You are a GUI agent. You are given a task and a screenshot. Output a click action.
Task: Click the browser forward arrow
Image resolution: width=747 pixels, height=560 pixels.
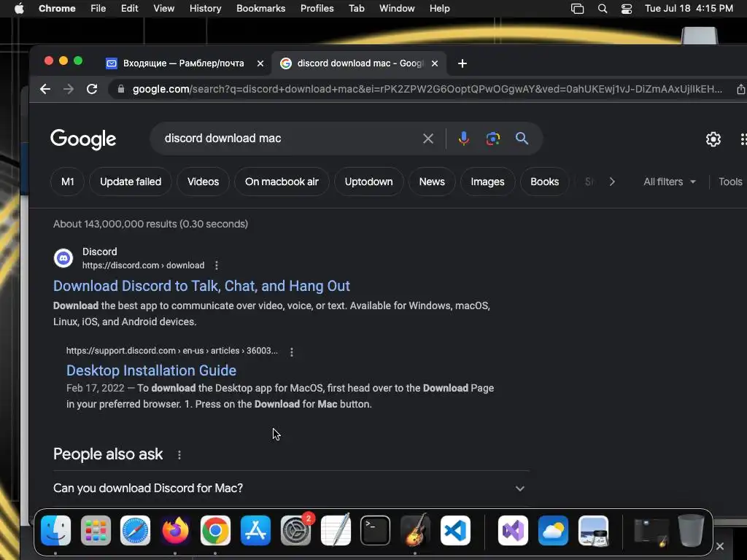click(69, 89)
